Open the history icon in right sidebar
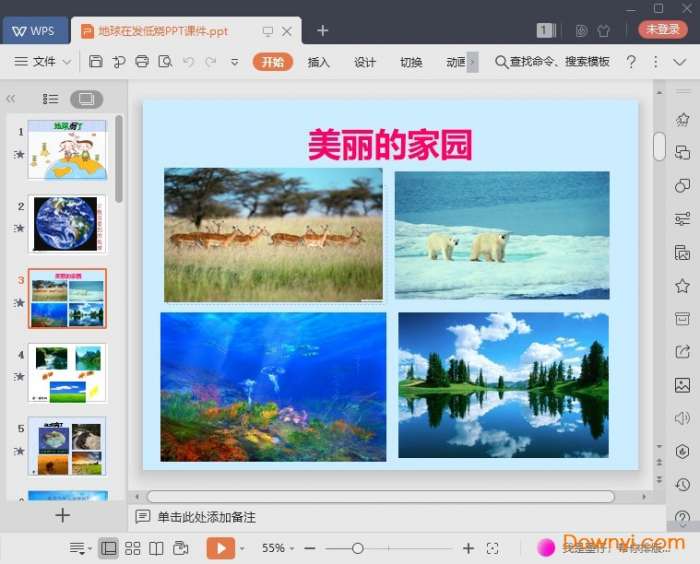This screenshot has height=564, width=700. [682, 485]
